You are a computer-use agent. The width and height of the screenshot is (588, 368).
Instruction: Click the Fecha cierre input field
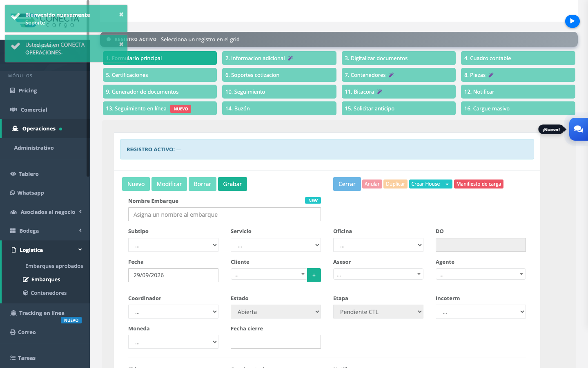276,342
